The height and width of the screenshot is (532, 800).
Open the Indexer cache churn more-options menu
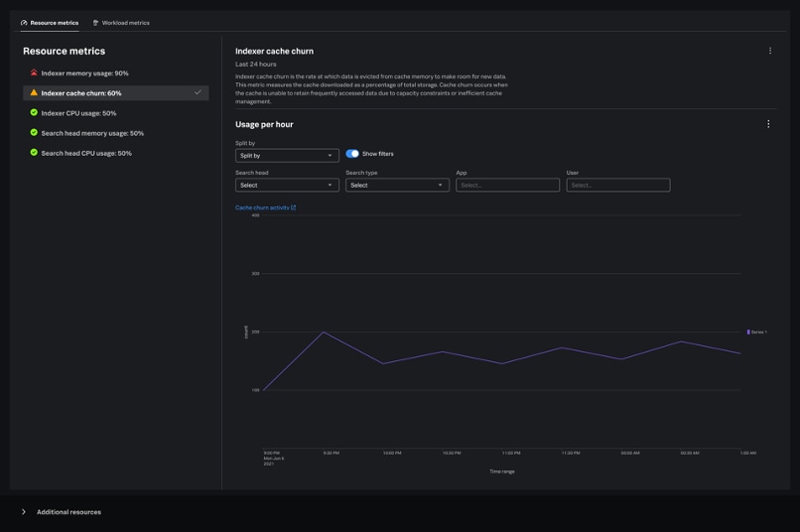[770, 51]
